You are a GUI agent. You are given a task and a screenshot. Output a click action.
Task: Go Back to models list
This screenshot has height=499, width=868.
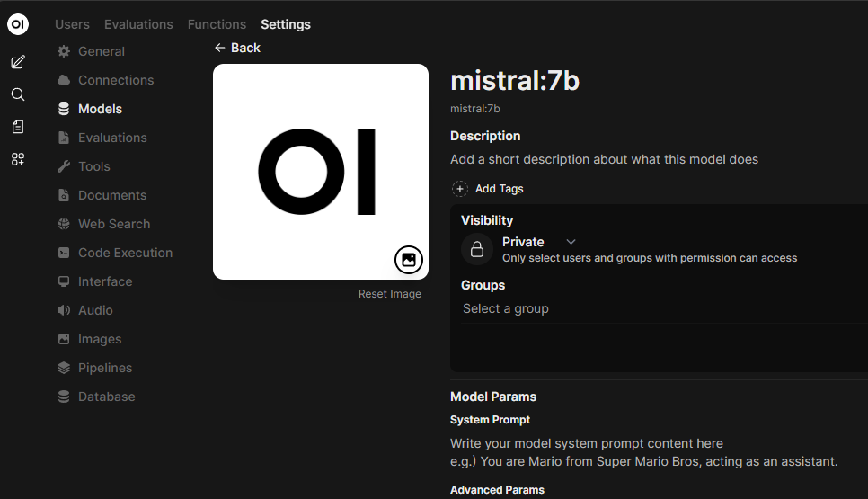[237, 48]
